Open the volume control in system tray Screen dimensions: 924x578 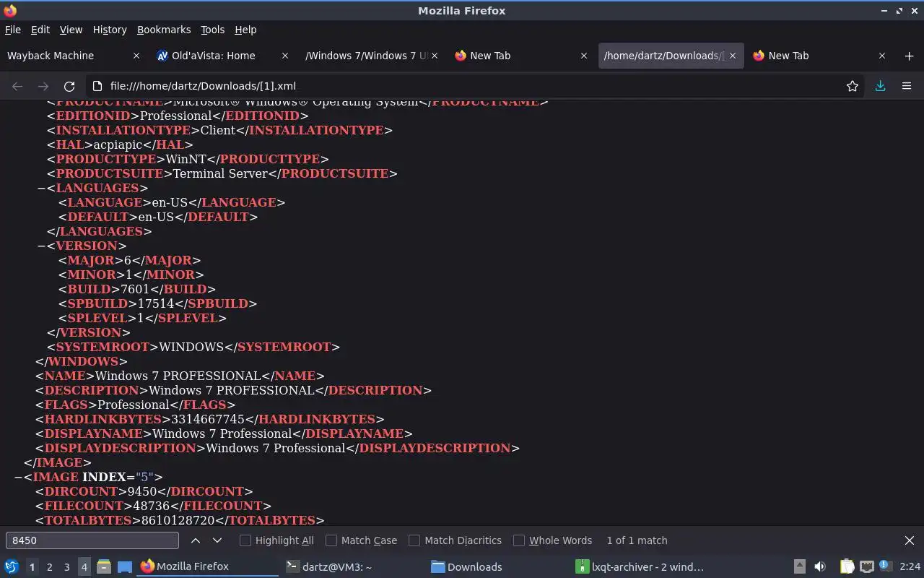pyautogui.click(x=820, y=566)
